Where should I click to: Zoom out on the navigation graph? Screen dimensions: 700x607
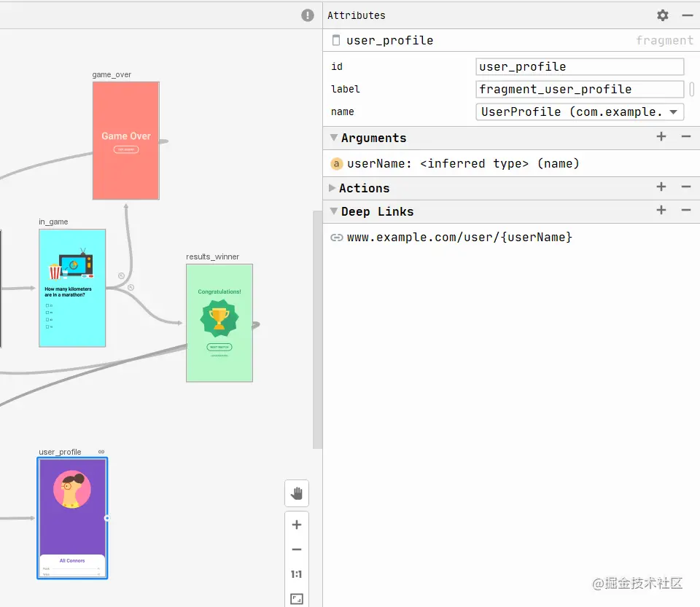point(297,549)
